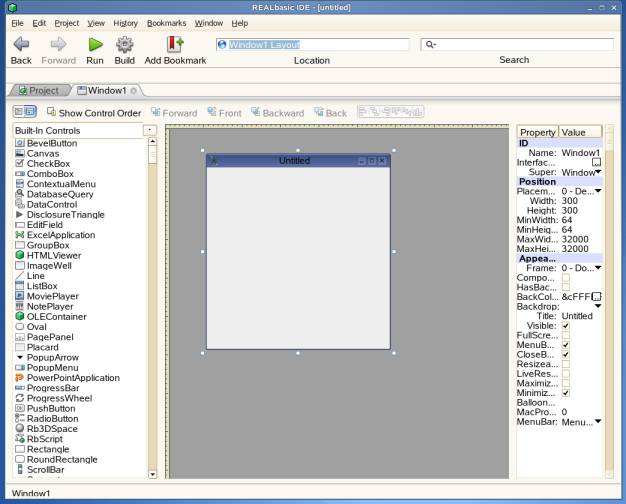Open the search options magnifier dropdown
Screen dimensions: 626x504
tap(431, 44)
